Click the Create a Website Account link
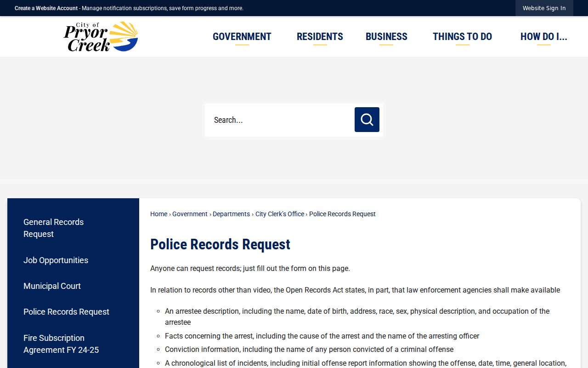This screenshot has width=588, height=368. click(46, 8)
